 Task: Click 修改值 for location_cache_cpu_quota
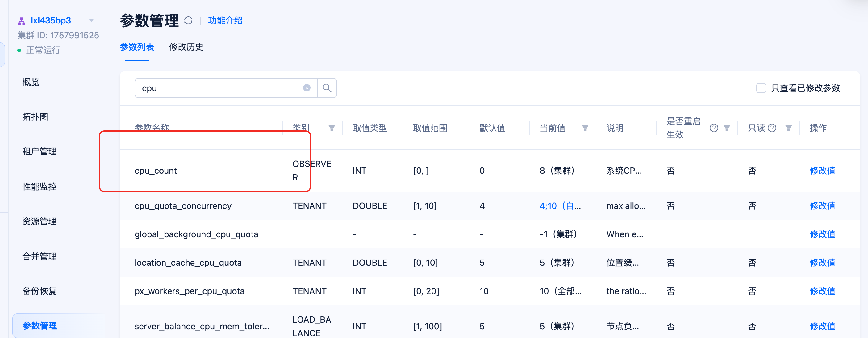pos(822,263)
